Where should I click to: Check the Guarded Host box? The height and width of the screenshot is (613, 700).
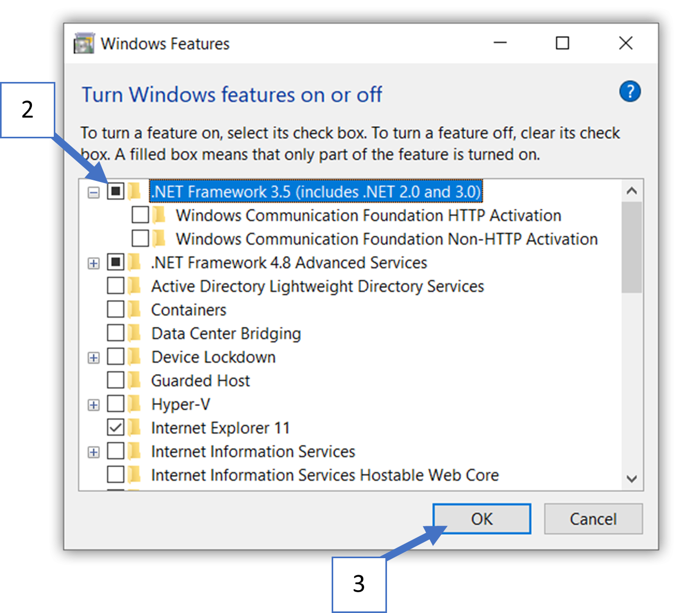(x=116, y=380)
